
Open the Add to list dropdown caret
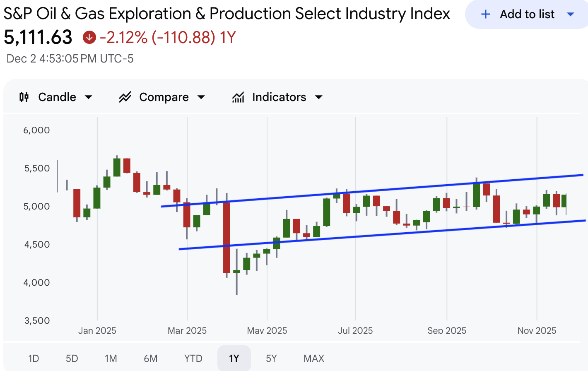pos(570,14)
